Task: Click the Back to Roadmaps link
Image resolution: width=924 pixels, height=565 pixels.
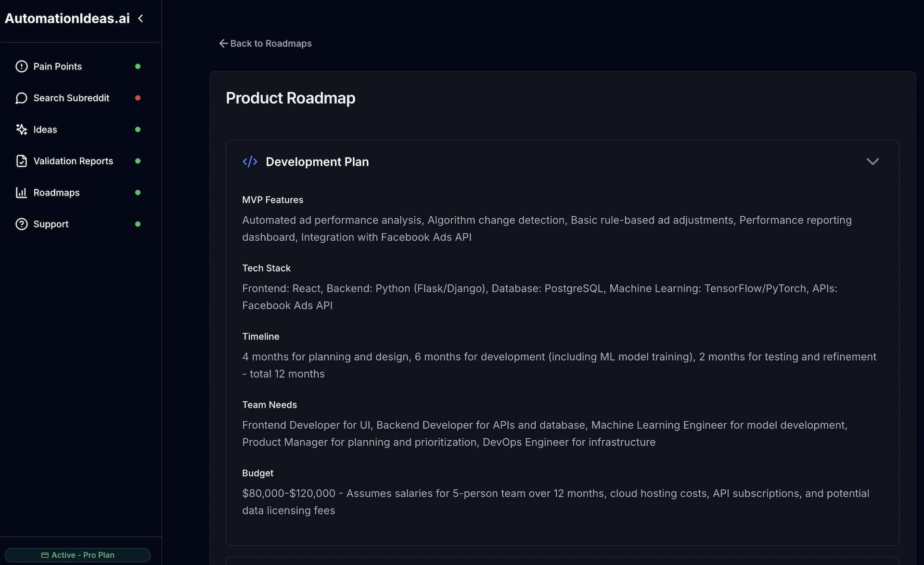Action: [265, 43]
